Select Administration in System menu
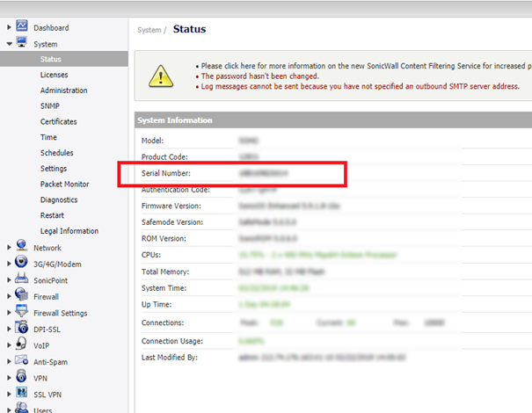 (63, 91)
